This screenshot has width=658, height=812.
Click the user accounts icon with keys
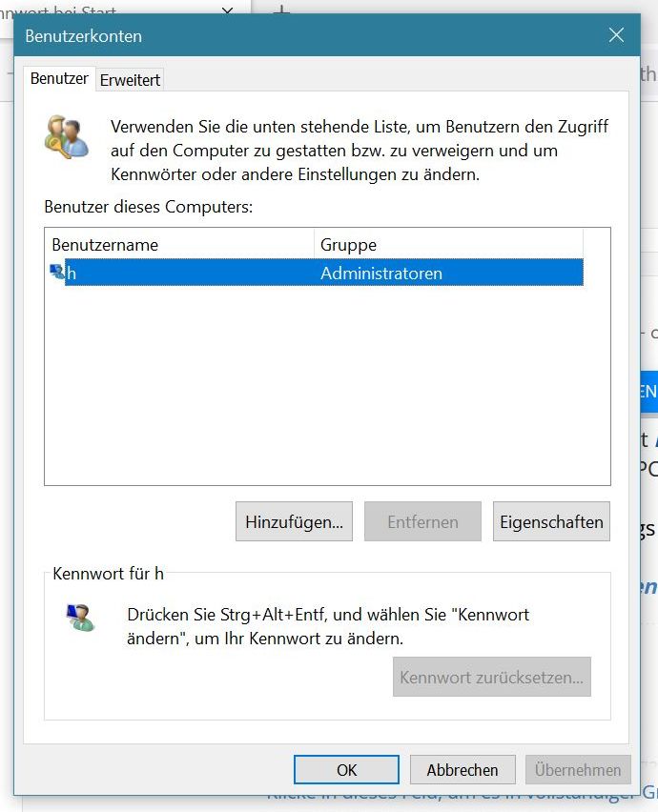[x=66, y=137]
